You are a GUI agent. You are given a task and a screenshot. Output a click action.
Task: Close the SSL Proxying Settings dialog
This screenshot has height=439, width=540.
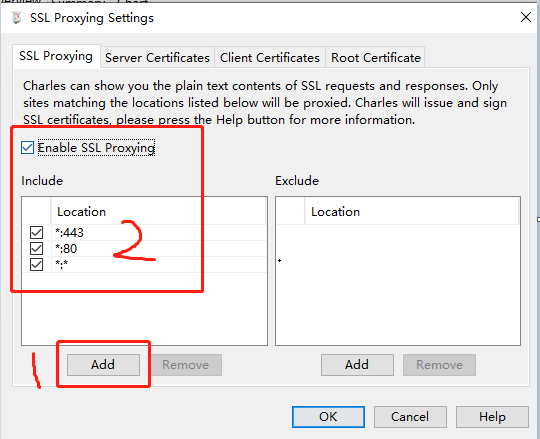tap(526, 17)
